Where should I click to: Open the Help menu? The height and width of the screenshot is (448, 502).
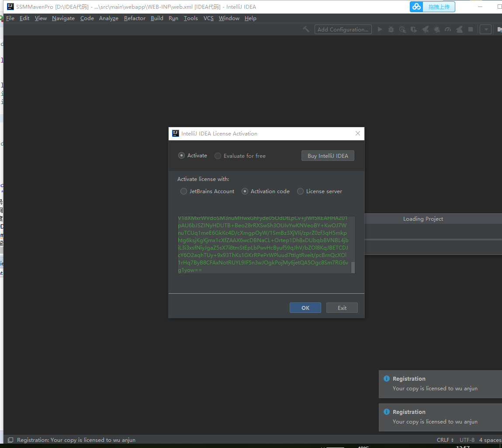250,18
